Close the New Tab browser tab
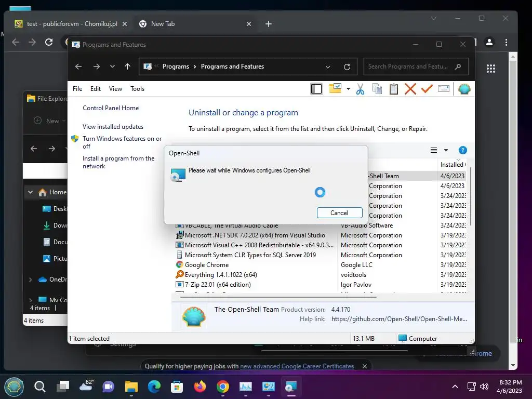Image resolution: width=532 pixels, height=399 pixels. [x=249, y=24]
